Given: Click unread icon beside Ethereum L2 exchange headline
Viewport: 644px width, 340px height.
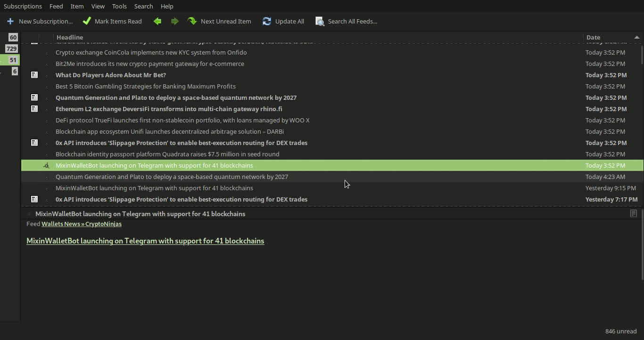Looking at the screenshot, I should point(34,109).
